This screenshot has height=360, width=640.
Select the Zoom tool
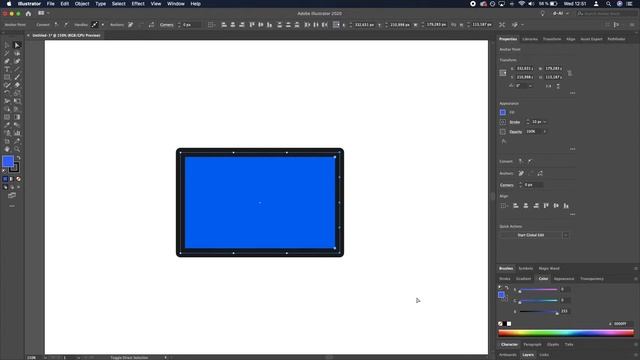point(17,149)
